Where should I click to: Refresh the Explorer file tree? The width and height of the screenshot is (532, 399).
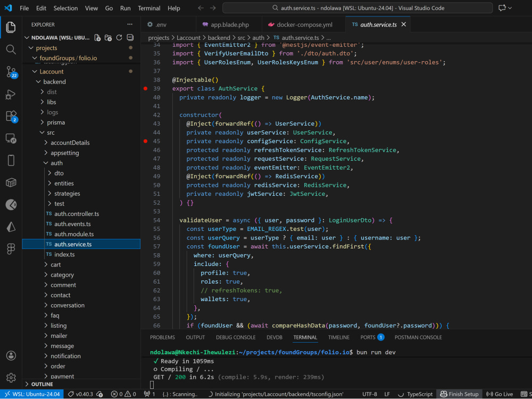(x=119, y=38)
